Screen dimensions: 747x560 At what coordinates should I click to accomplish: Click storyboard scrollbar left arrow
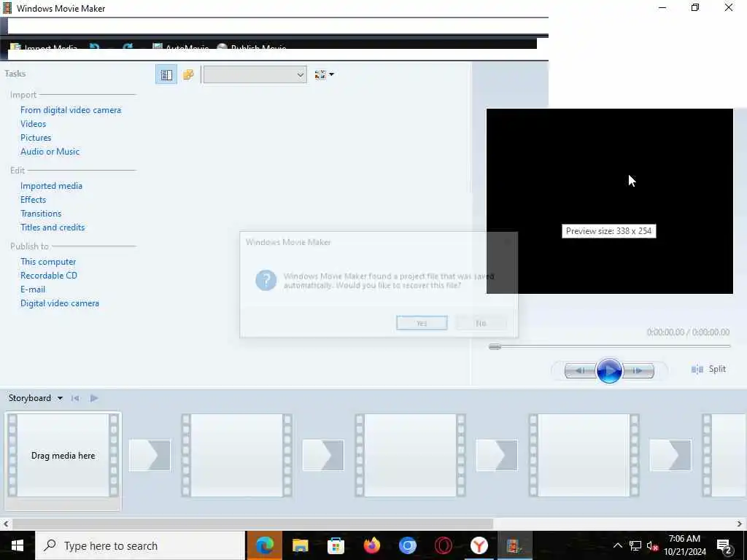coord(6,524)
